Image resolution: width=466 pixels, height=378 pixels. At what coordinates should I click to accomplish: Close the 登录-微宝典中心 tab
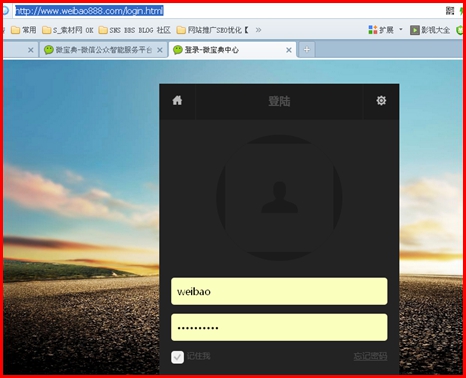click(x=289, y=50)
